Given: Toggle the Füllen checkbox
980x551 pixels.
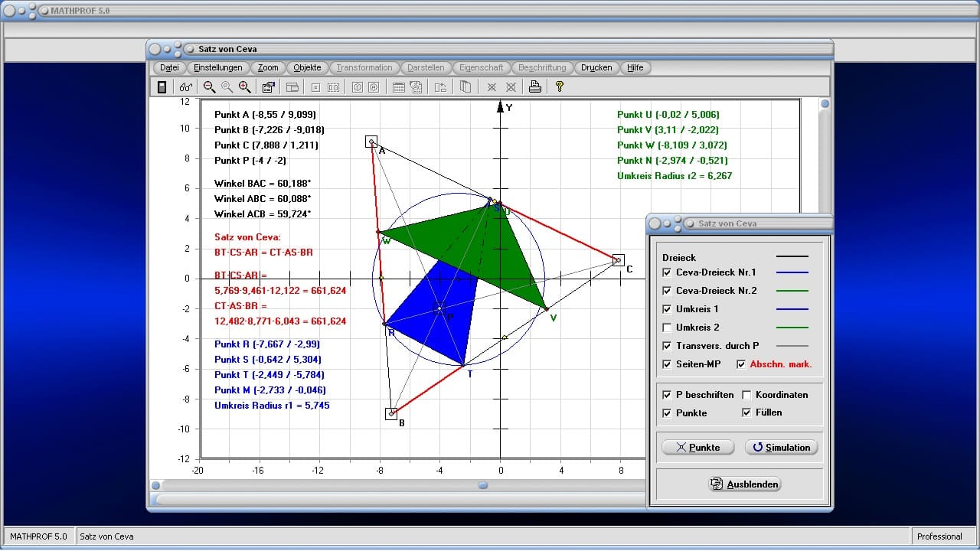Looking at the screenshot, I should pos(747,412).
